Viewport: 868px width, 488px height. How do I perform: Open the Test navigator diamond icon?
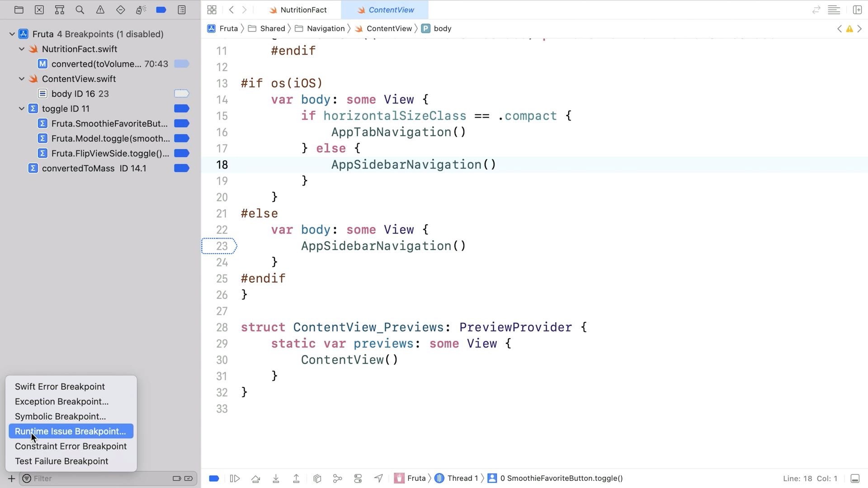(121, 10)
